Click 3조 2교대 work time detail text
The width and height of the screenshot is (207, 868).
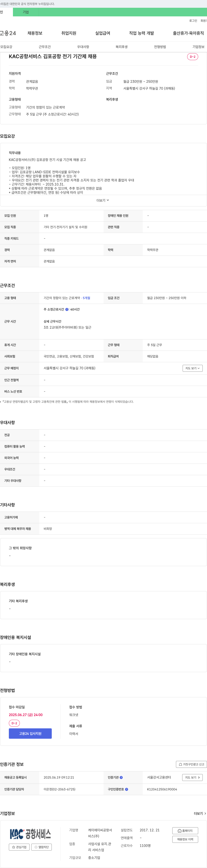pos(67,327)
